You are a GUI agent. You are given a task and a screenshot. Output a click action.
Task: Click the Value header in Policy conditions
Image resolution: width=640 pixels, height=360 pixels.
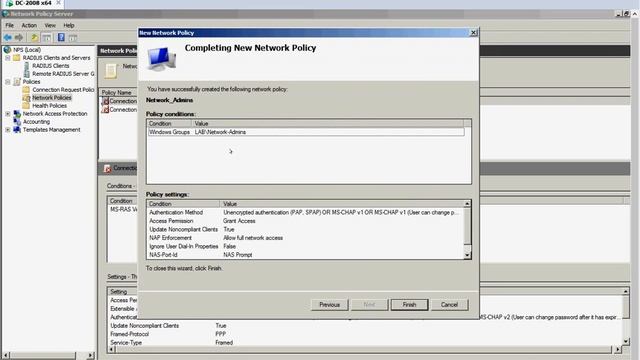(328, 124)
